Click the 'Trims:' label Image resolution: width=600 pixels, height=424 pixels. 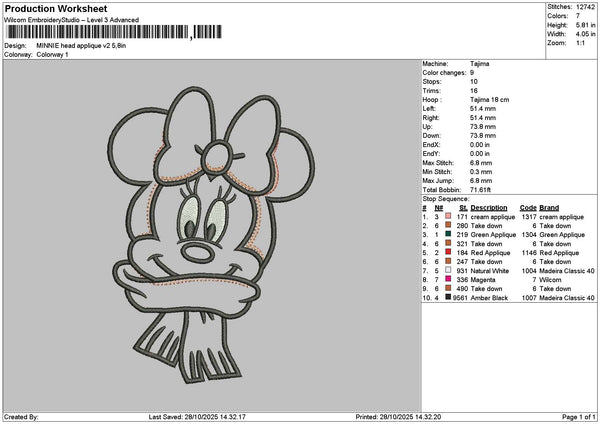[432, 91]
